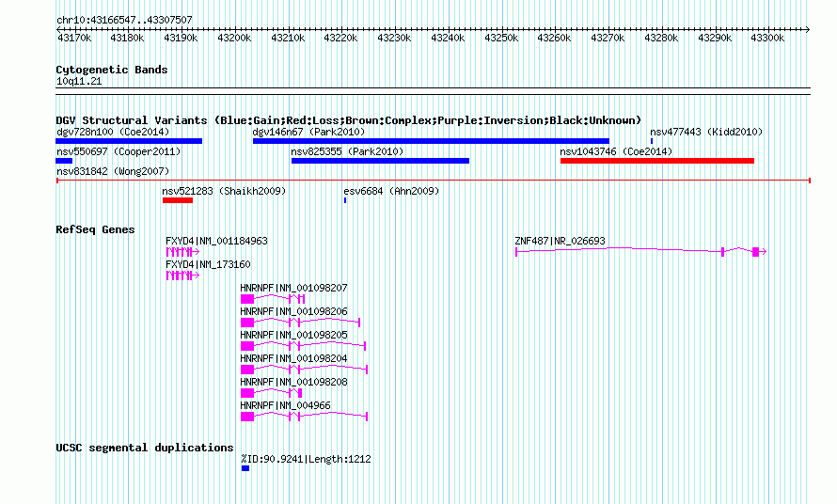
Task: Click the RefSeq Genes track title
Action: (95, 229)
